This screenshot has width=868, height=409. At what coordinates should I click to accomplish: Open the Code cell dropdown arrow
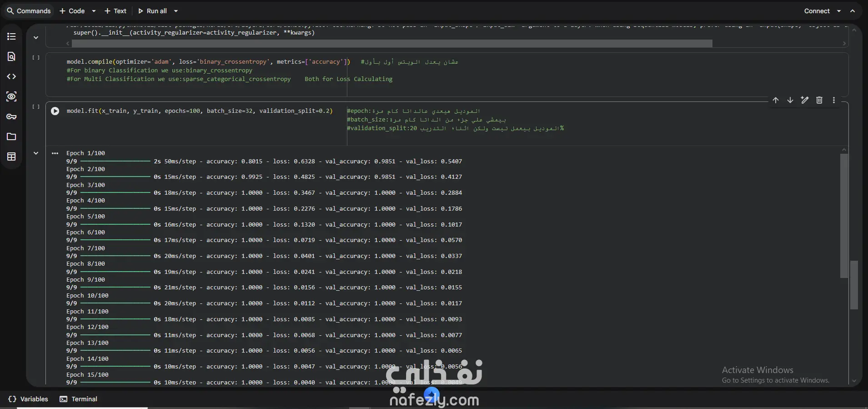tap(94, 11)
